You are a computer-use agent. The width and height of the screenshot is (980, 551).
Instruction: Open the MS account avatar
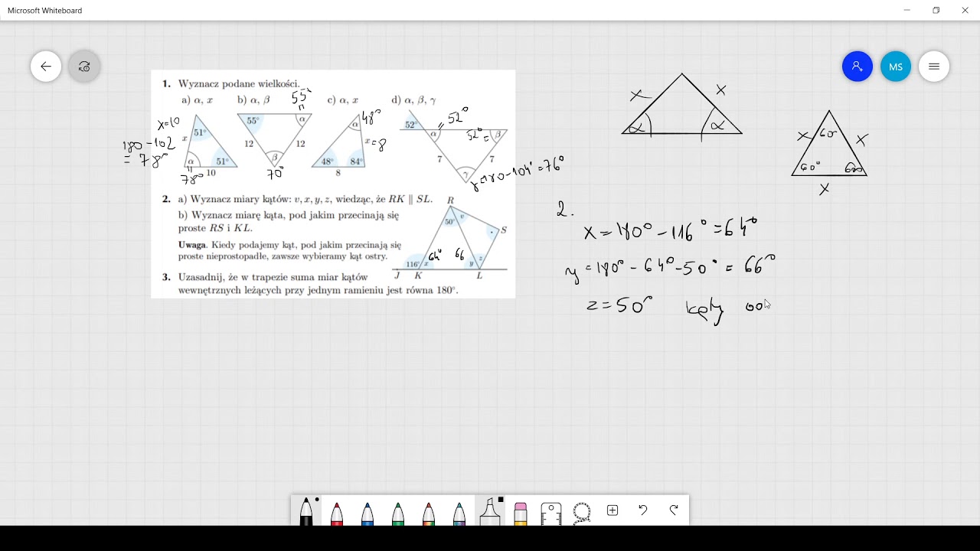tap(896, 67)
